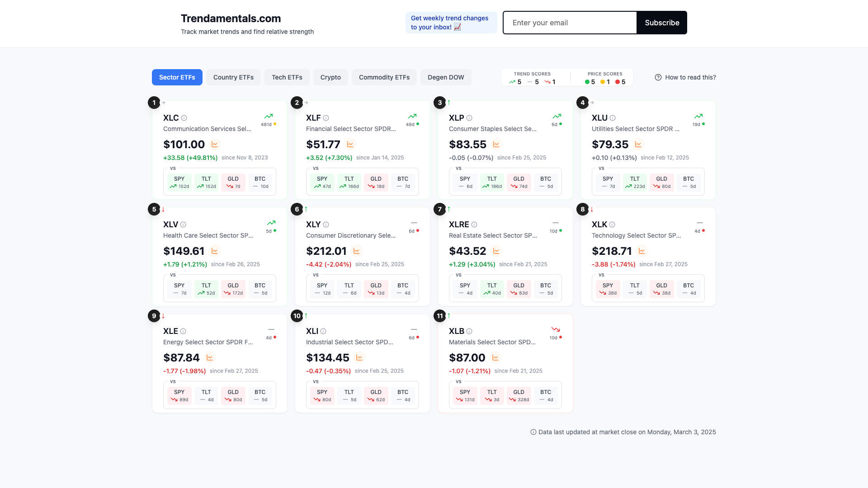Open the chart icon next to XLF price

coord(350,145)
